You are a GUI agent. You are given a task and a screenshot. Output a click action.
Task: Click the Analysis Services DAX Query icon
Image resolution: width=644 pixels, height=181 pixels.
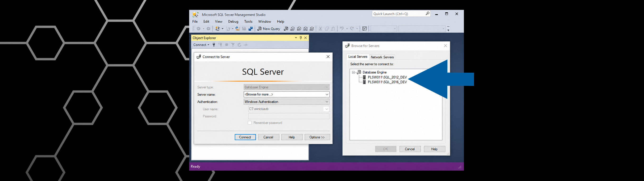[x=312, y=29]
